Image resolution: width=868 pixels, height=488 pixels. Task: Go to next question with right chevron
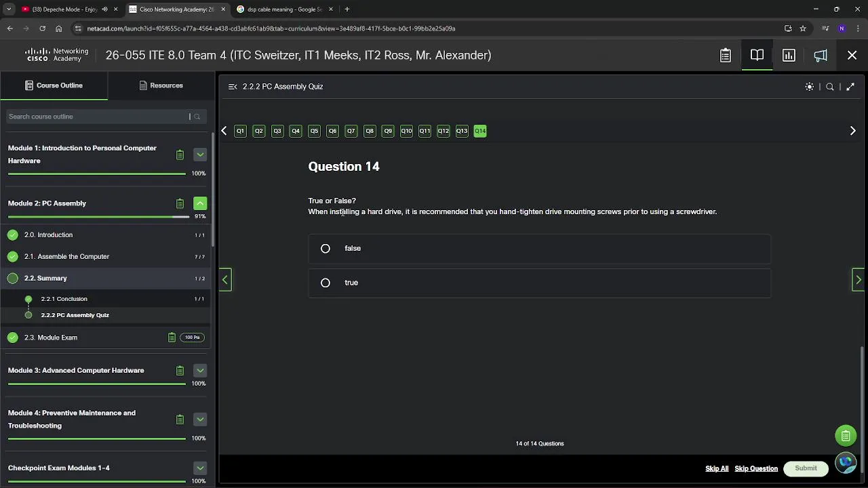pos(853,131)
